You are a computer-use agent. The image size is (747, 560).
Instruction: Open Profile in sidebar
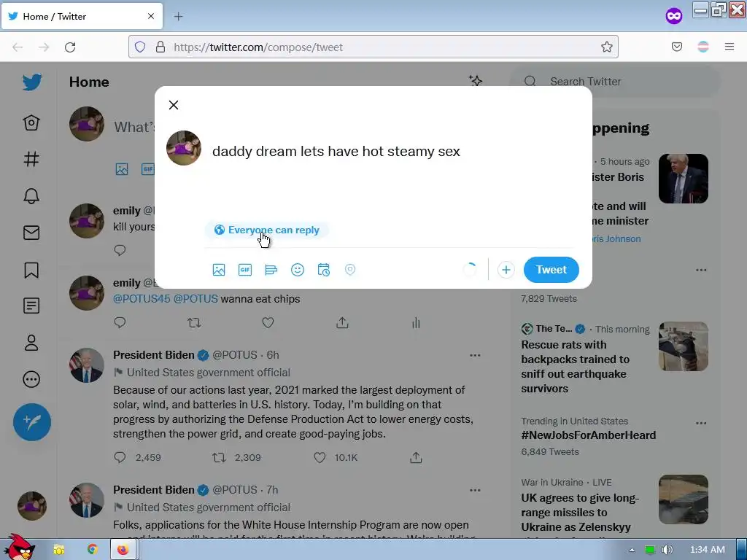coord(31,343)
